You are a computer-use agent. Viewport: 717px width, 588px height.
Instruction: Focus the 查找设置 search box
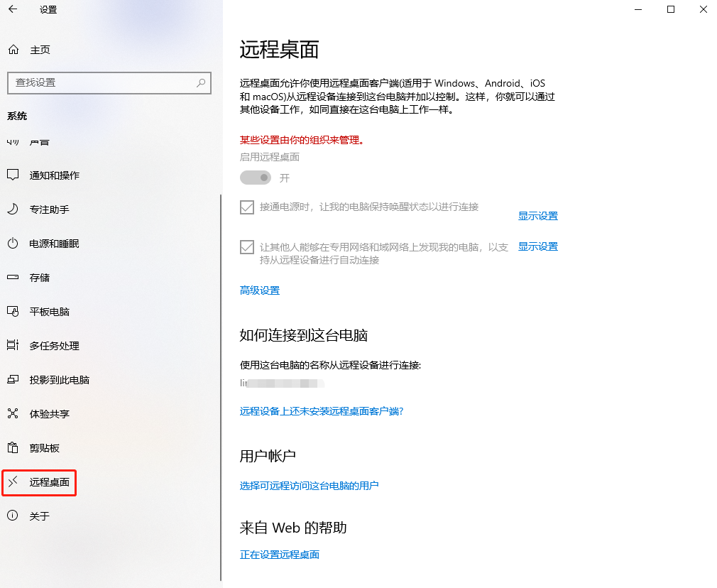pyautogui.click(x=109, y=83)
